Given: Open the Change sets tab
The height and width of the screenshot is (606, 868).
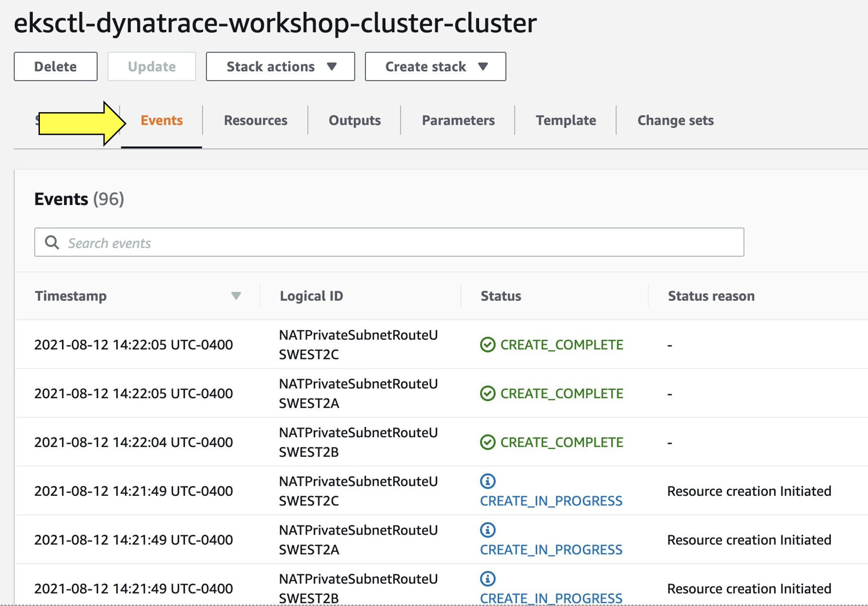Looking at the screenshot, I should 675,120.
